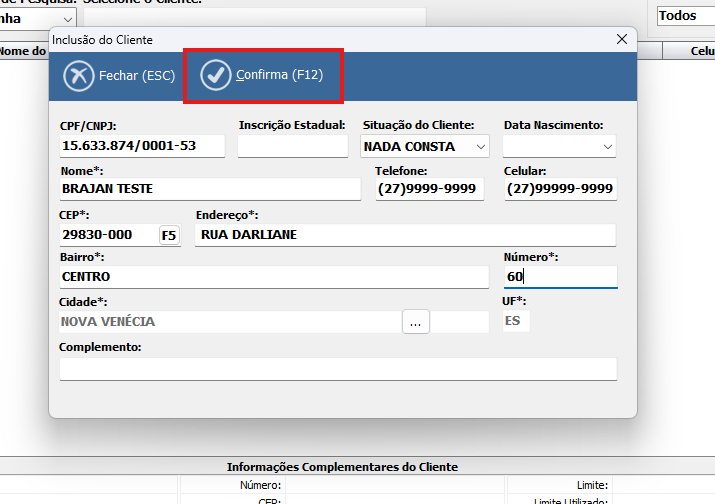The height and width of the screenshot is (504, 715).
Task: Select the Telefone input field
Action: [x=430, y=189]
